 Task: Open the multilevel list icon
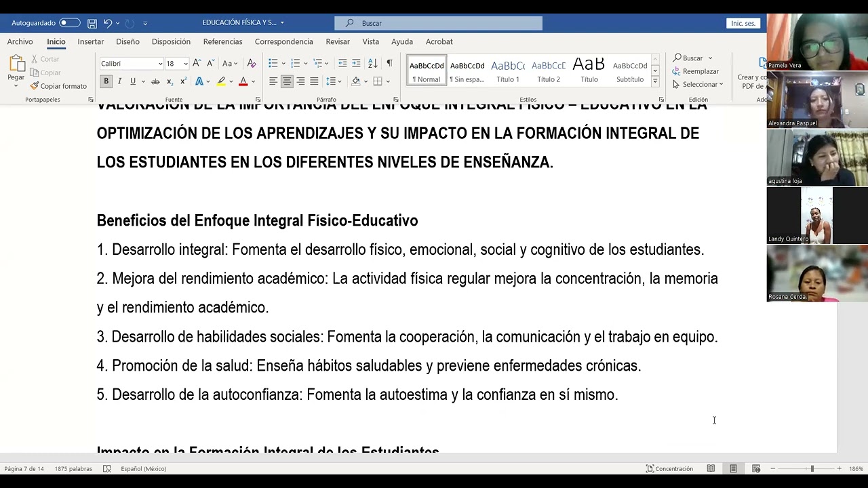pyautogui.click(x=317, y=63)
